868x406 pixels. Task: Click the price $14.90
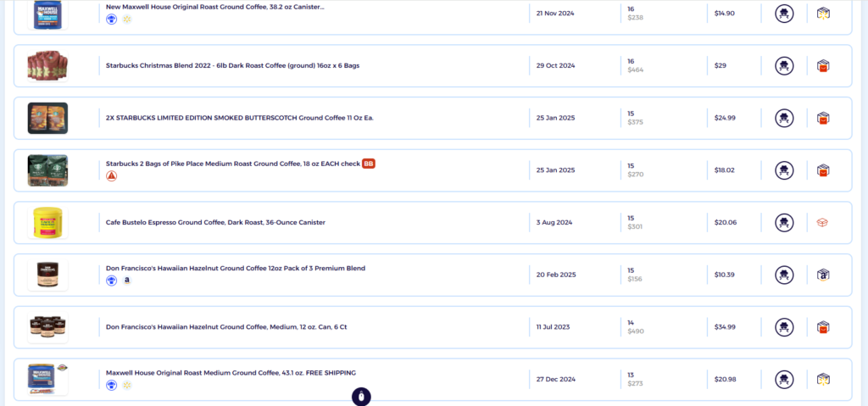[725, 14]
